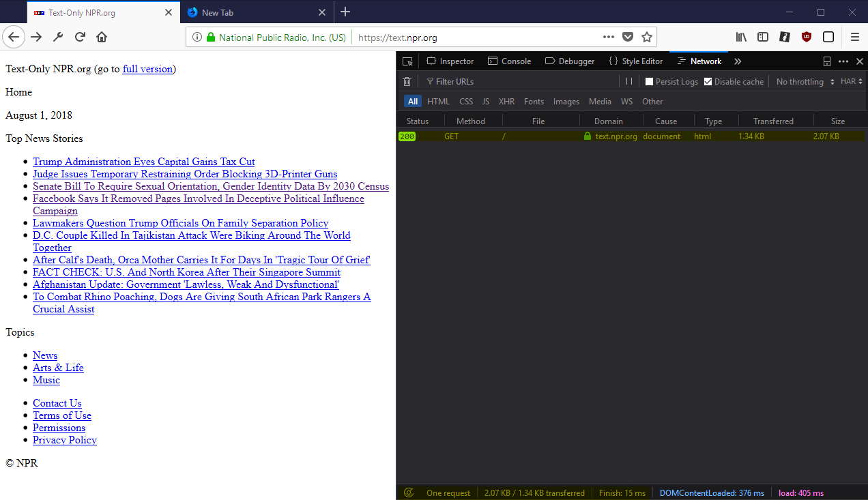This screenshot has height=500, width=868.
Task: Open the Library bookshelf icon
Action: [741, 37]
